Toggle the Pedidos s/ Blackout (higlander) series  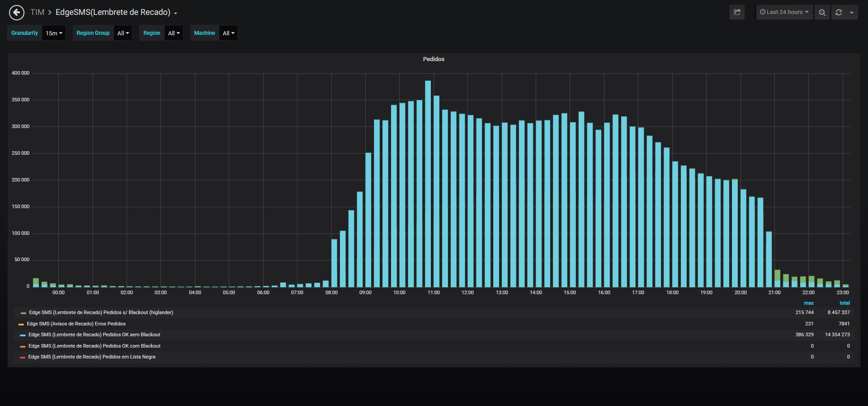click(101, 313)
